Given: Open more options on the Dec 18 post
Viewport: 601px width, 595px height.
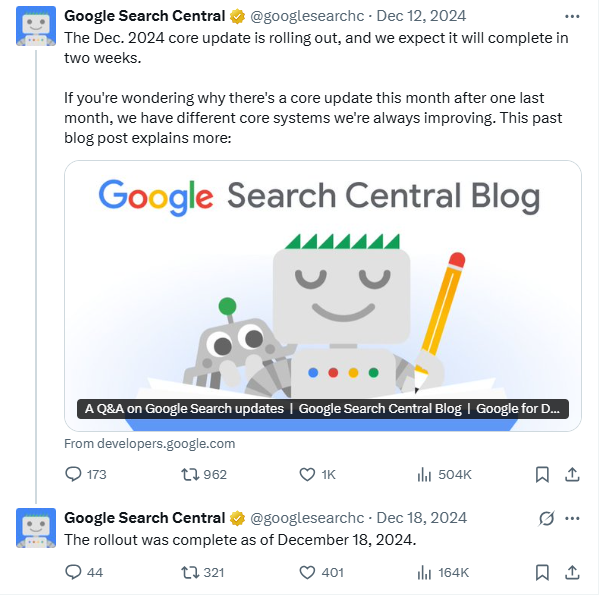Looking at the screenshot, I should [x=572, y=518].
